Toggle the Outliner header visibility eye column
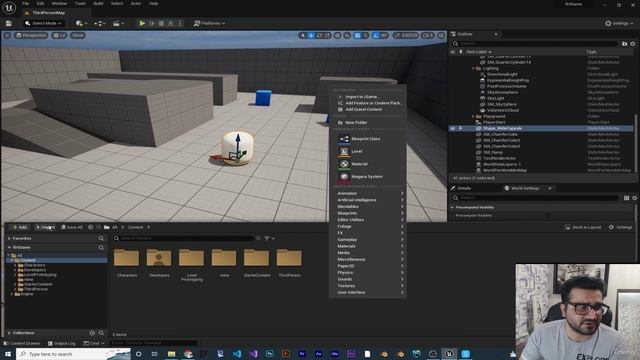This screenshot has width=640, height=360. click(x=452, y=52)
